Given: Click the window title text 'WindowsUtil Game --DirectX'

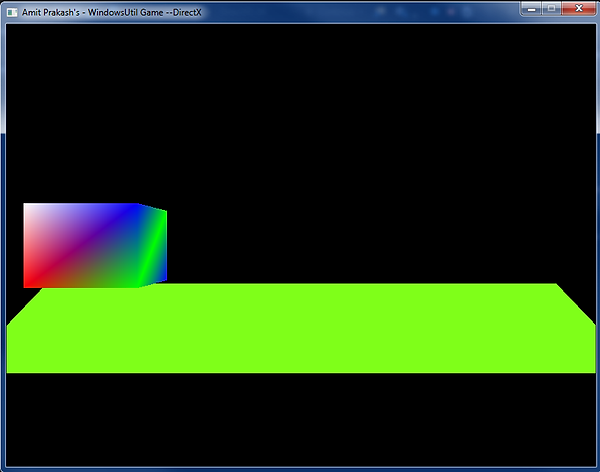Looking at the screenshot, I should coord(145,13).
